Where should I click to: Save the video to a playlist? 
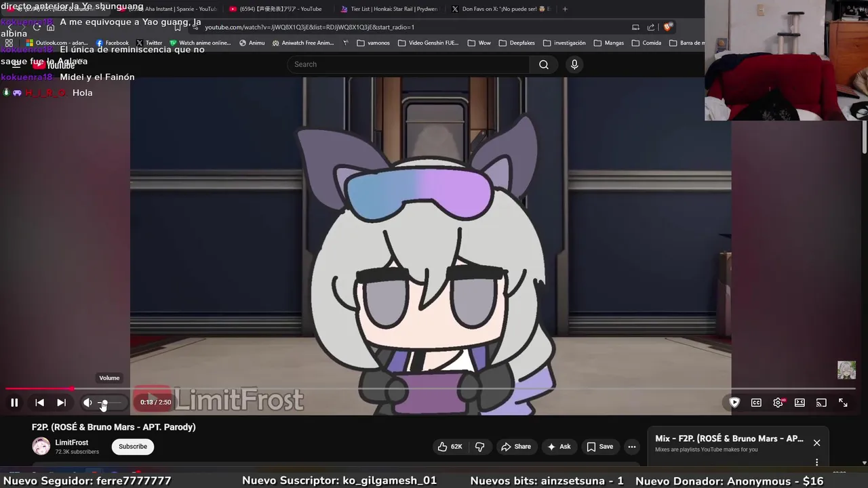pyautogui.click(x=600, y=447)
